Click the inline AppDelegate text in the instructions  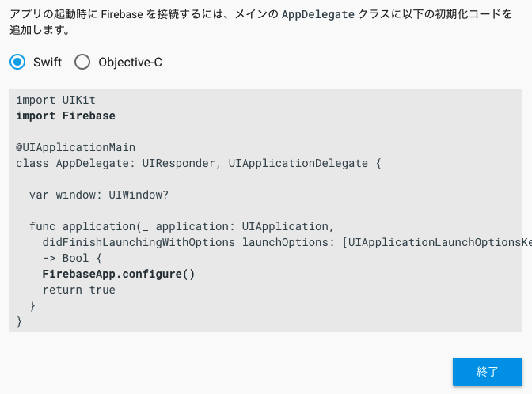pyautogui.click(x=318, y=14)
